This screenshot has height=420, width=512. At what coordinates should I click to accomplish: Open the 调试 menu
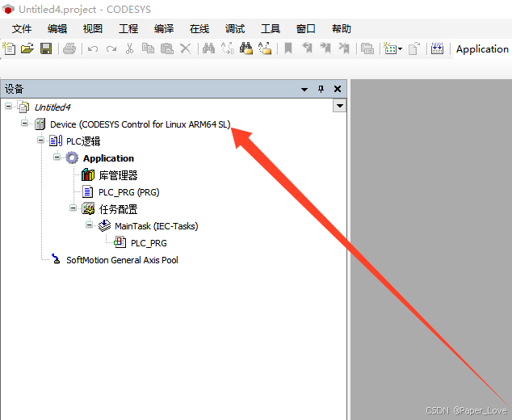tap(235, 29)
